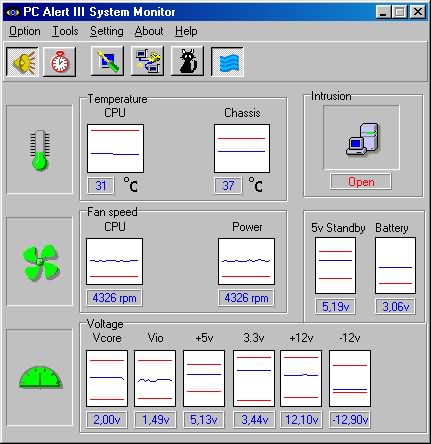Click the 3,06v battery reading
Screen dimensions: 431x444
[395, 306]
